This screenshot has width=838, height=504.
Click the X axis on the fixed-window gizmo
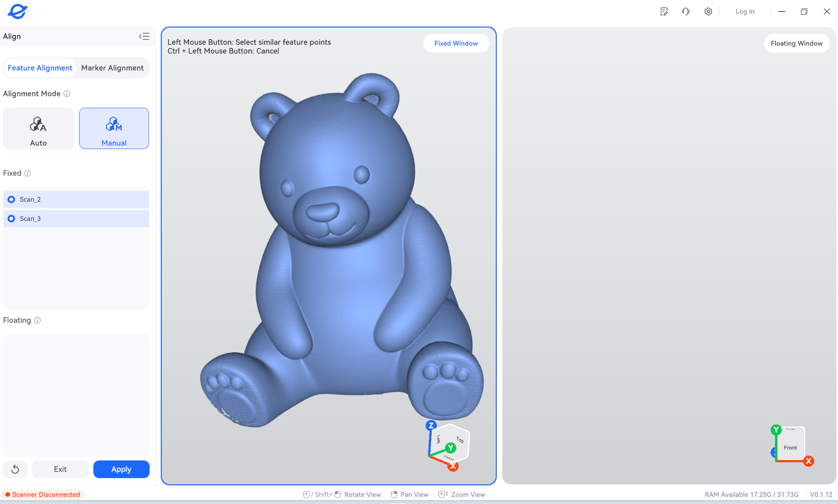[453, 466]
